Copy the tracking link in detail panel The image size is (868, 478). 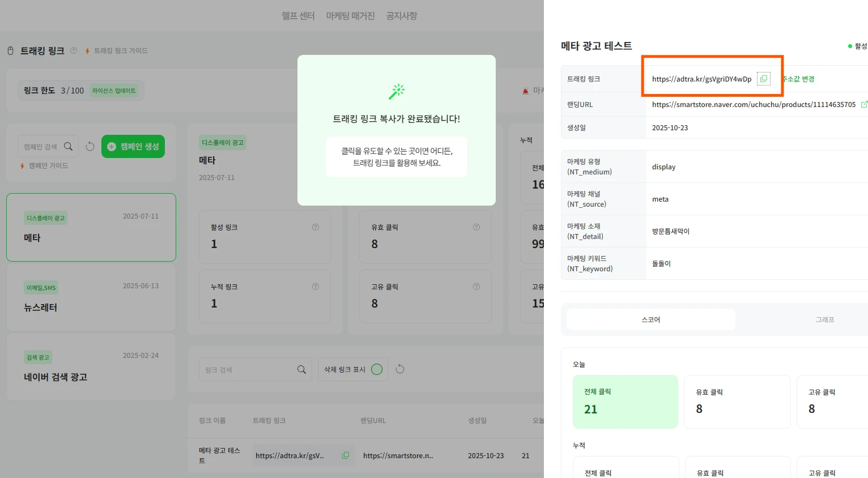763,79
